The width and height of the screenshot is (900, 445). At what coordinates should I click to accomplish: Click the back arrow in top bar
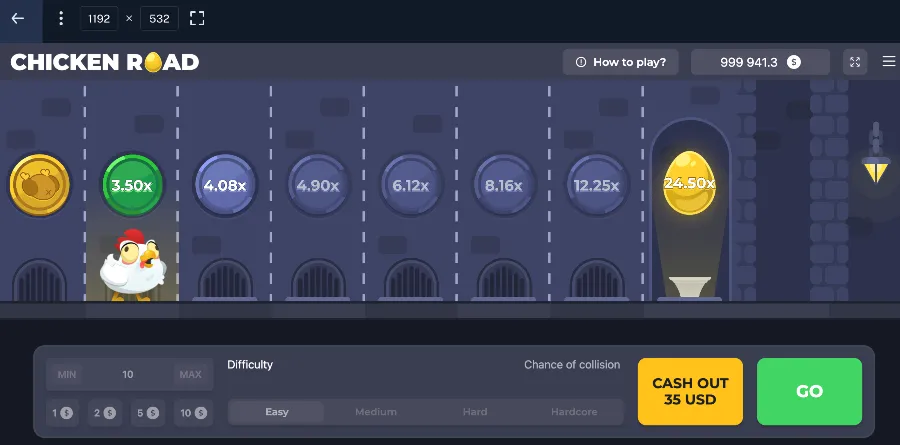tap(18, 18)
